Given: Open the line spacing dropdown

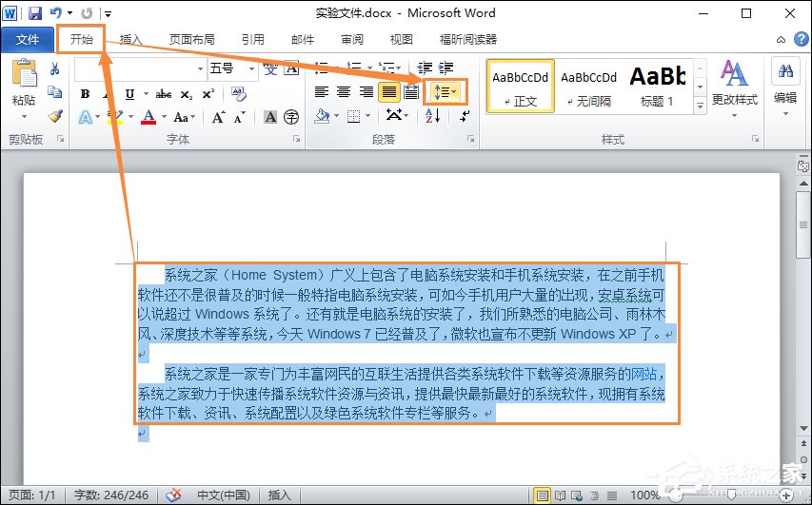Looking at the screenshot, I should pos(445,92).
